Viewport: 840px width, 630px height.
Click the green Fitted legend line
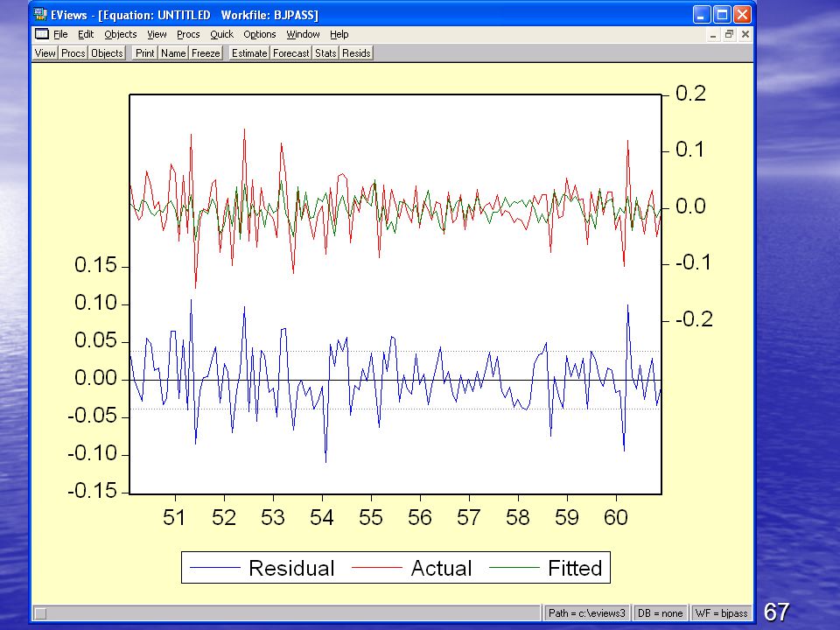[x=514, y=567]
